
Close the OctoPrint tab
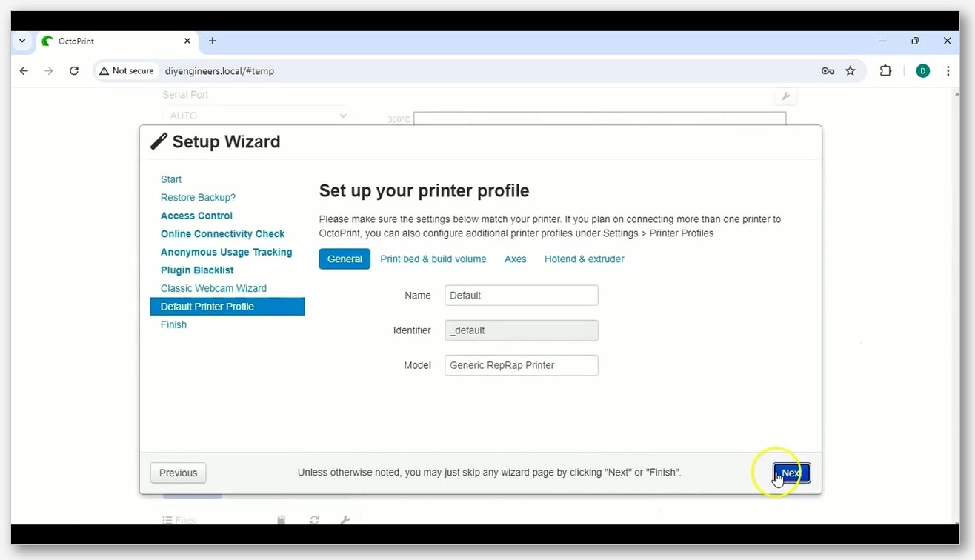point(187,41)
